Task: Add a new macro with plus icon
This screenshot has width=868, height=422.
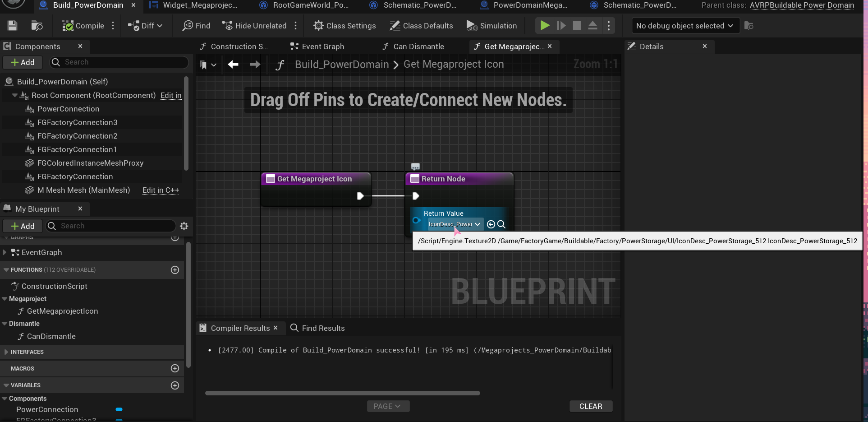Action: (x=175, y=368)
